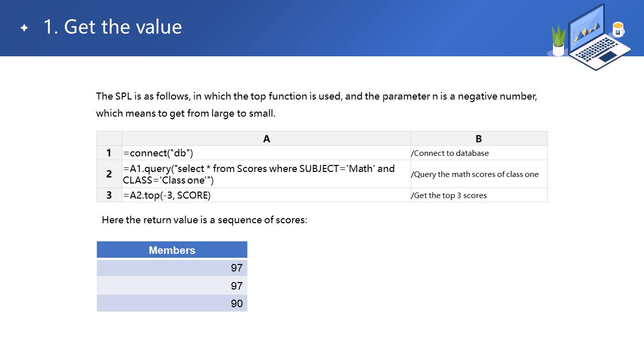
Task: Select column A header in the SPL grid
Action: (266, 139)
